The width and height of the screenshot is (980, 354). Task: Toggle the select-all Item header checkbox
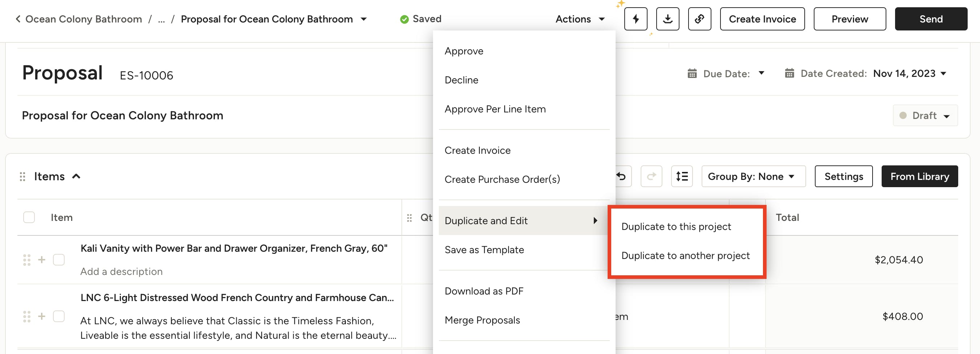29,217
